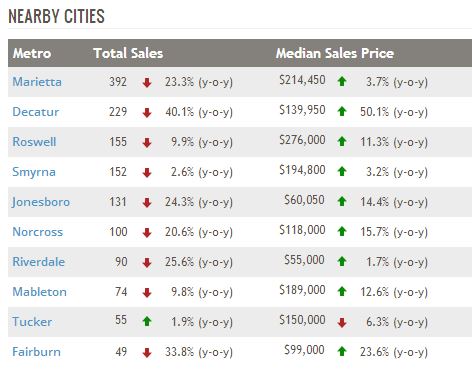Open the Riverdale city link
Image resolution: width=472 pixels, height=380 pixels.
pyautogui.click(x=39, y=262)
